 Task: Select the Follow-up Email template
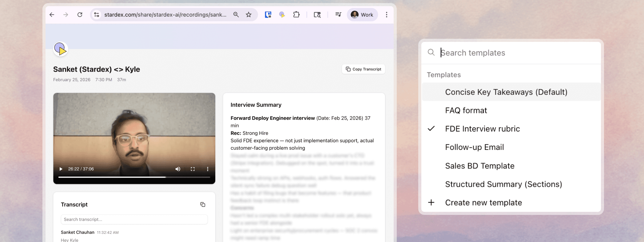pyautogui.click(x=511, y=147)
